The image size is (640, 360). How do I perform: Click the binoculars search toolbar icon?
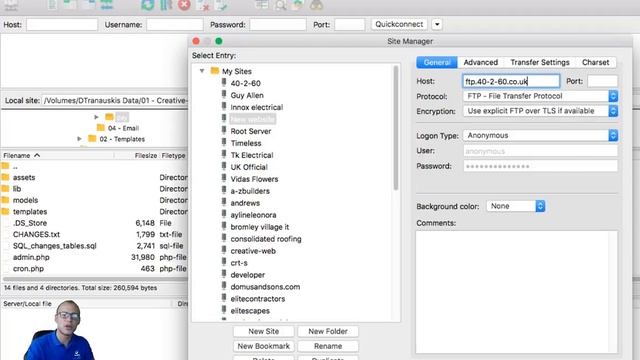[x=317, y=5]
